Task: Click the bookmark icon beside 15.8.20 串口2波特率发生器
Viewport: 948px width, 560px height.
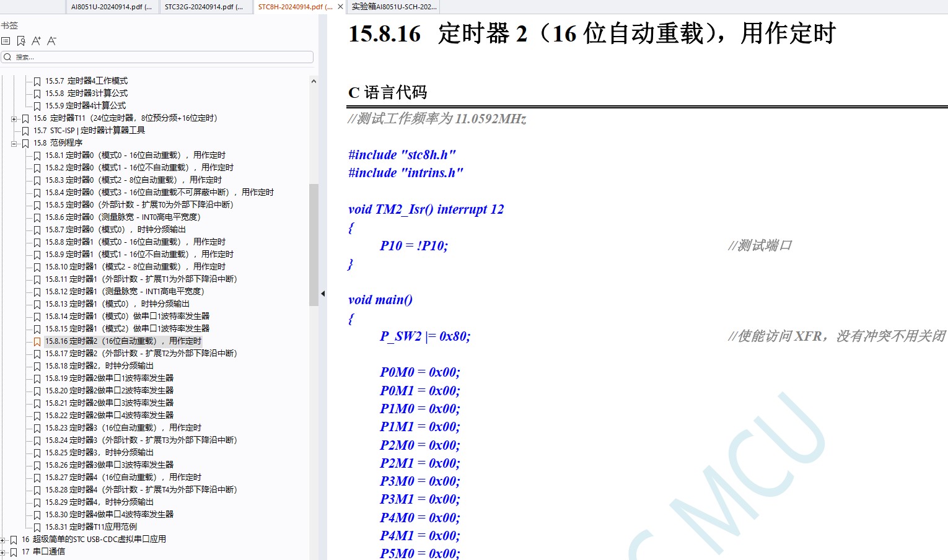Action: point(37,391)
